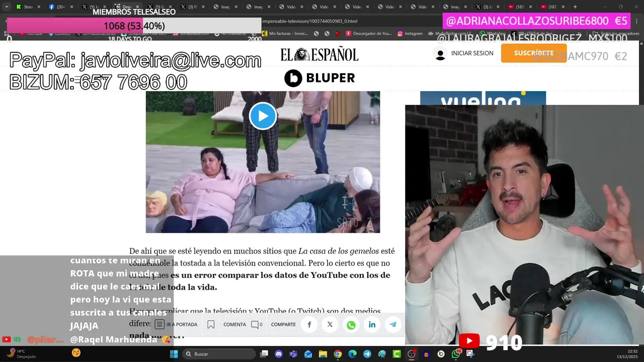Open a new browser tab

tap(575, 7)
